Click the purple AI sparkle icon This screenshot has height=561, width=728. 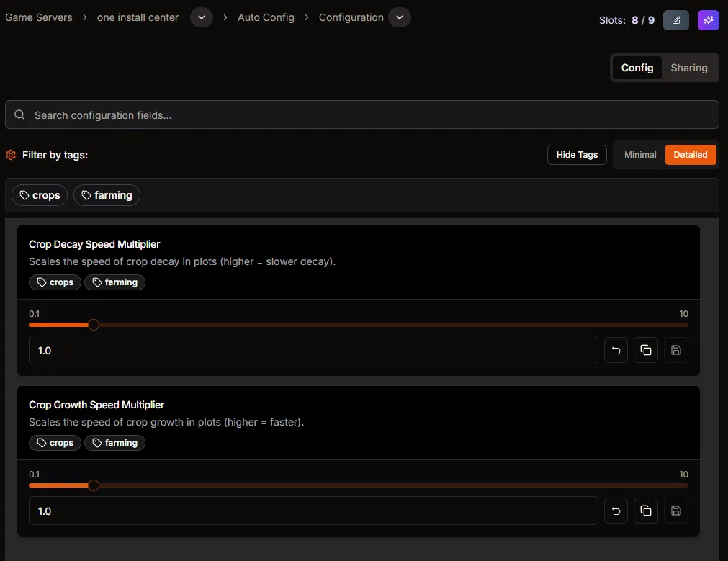(708, 20)
